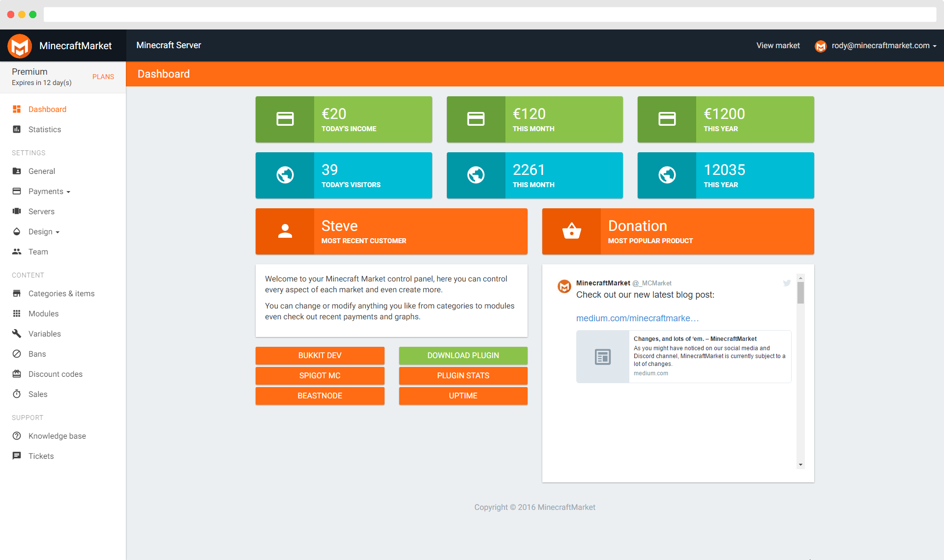This screenshot has height=560, width=944.
Task: Click the globe icon on Today's Visitors tile
Action: tap(285, 175)
